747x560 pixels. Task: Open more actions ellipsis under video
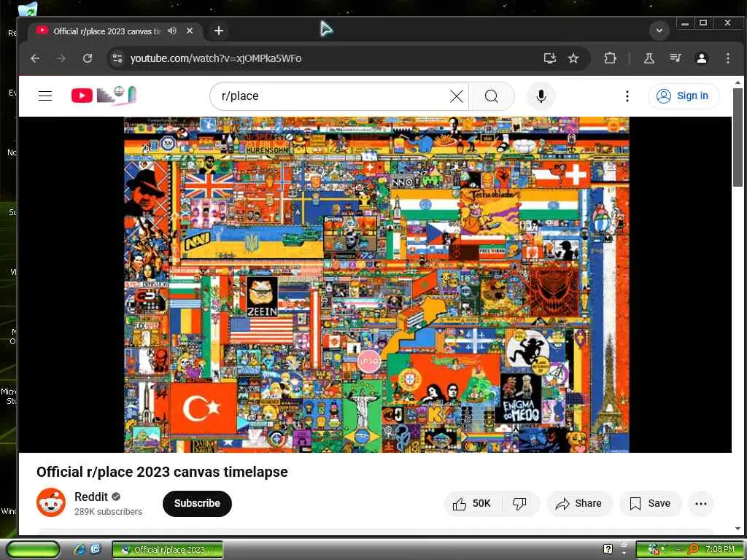click(x=701, y=503)
